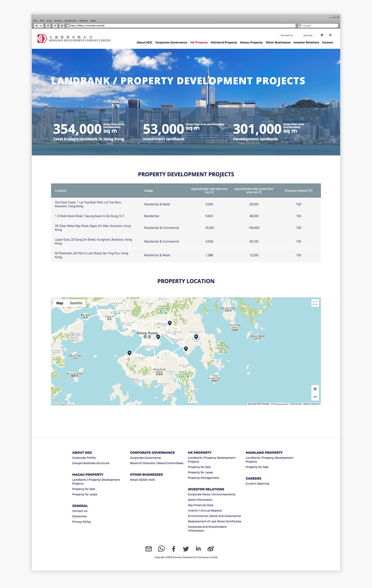Open Investor Relations navigation menu
This screenshot has height=588, width=372.
pyautogui.click(x=306, y=43)
